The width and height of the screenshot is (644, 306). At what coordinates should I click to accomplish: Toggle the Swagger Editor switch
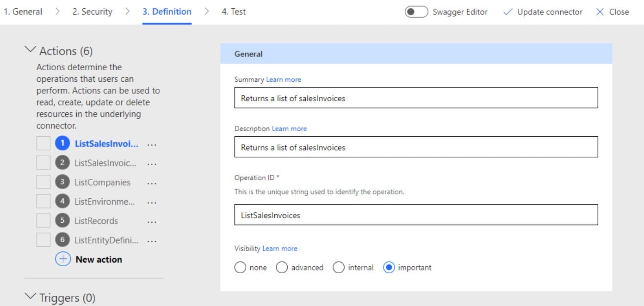tap(416, 12)
